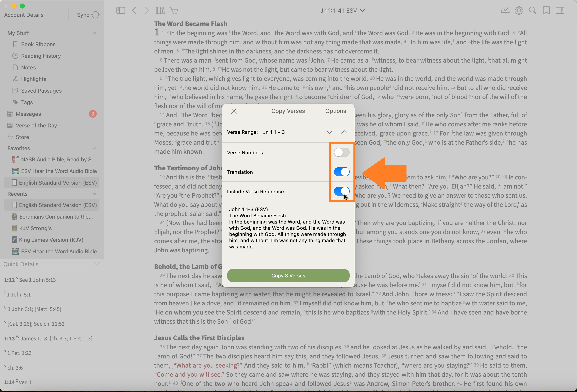This screenshot has height=392, width=577.
Task: Collapse the My Stuff section
Action: click(94, 33)
